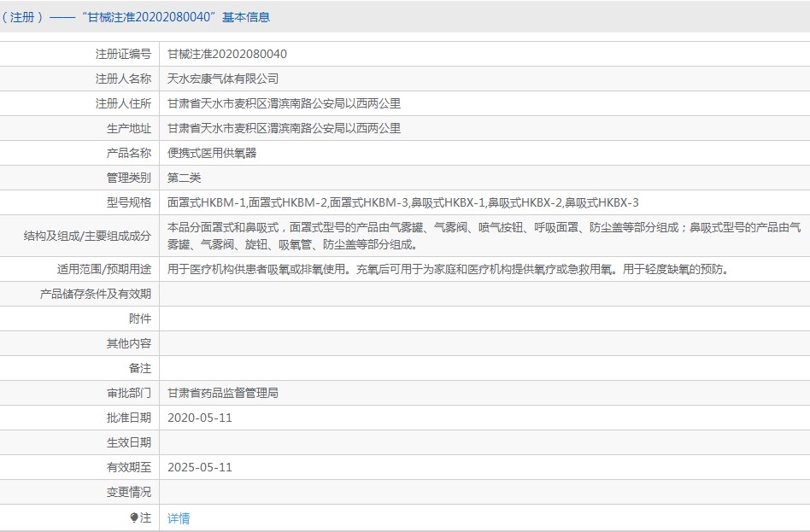Click the 审批部门 row label

(x=129, y=393)
